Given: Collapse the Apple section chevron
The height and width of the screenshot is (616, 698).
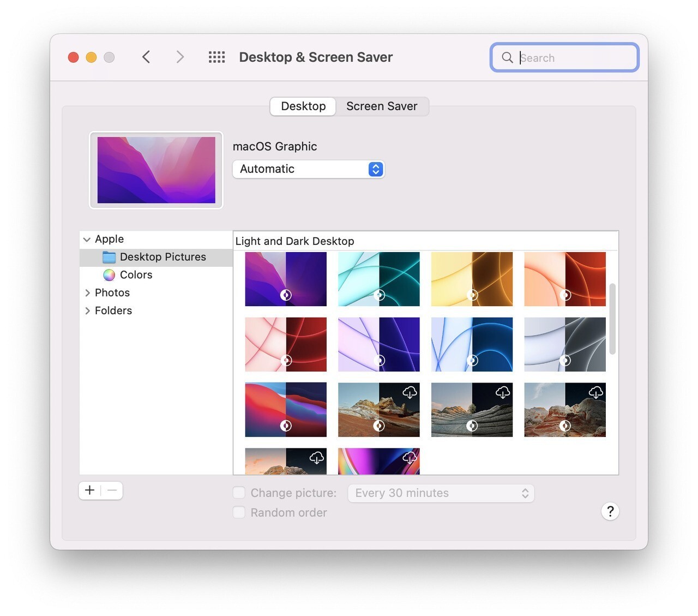Looking at the screenshot, I should (87, 240).
